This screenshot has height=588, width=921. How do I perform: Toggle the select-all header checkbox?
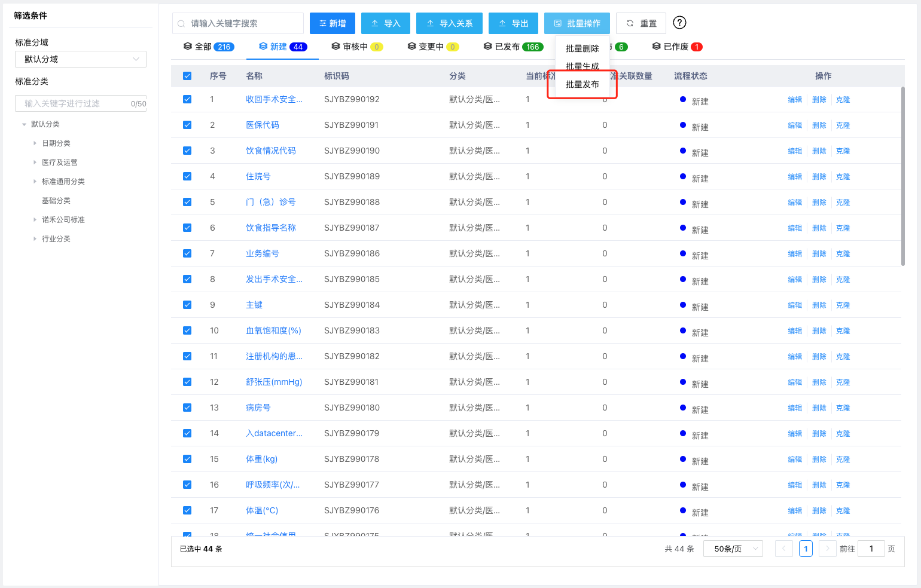[187, 76]
